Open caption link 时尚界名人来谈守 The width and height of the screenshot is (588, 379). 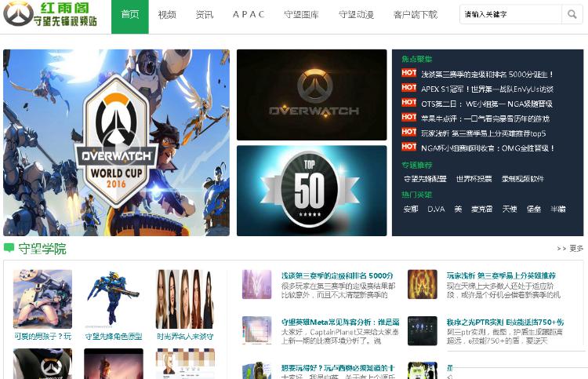pos(185,336)
